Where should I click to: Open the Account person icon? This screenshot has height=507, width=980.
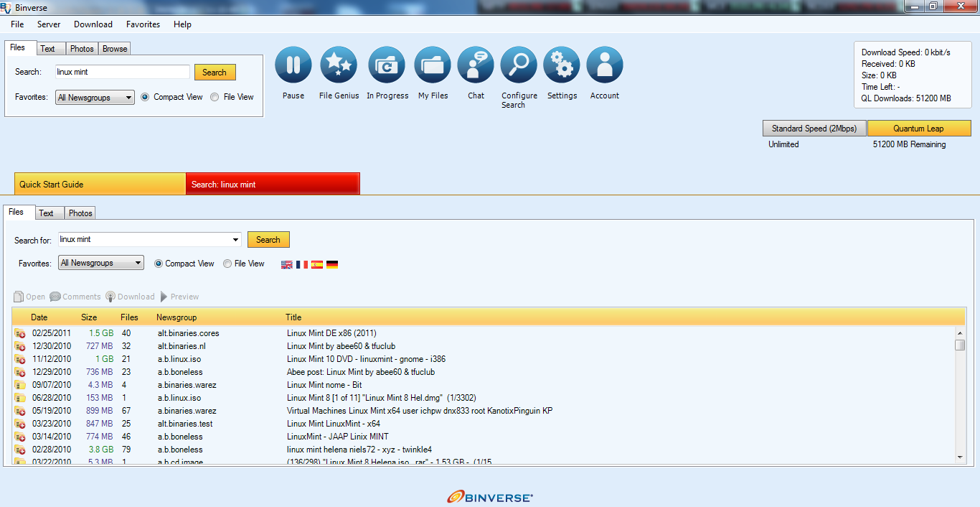coord(605,65)
